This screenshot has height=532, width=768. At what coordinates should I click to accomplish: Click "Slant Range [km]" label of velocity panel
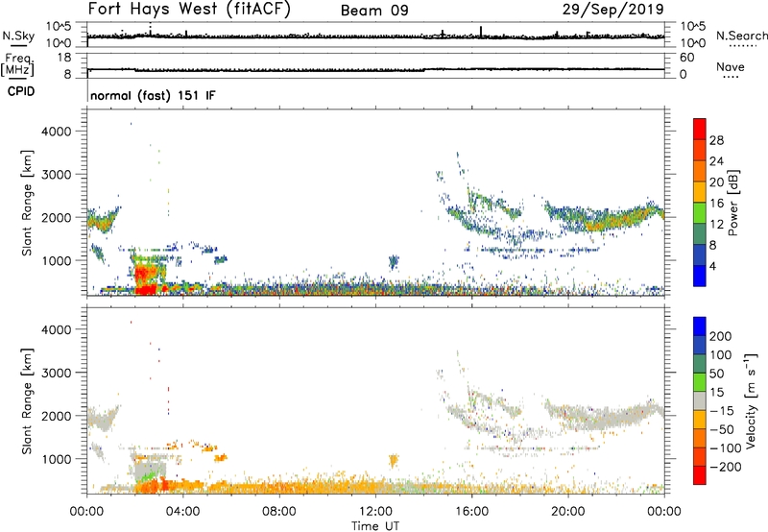pos(27,401)
